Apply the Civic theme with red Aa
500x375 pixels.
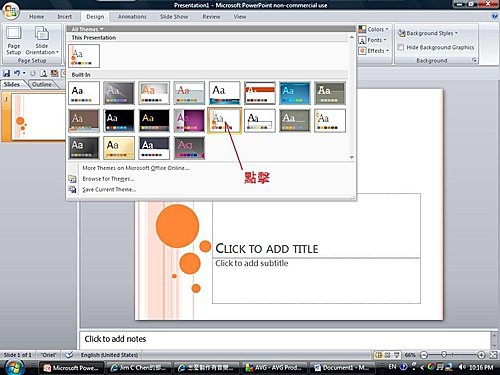click(189, 93)
